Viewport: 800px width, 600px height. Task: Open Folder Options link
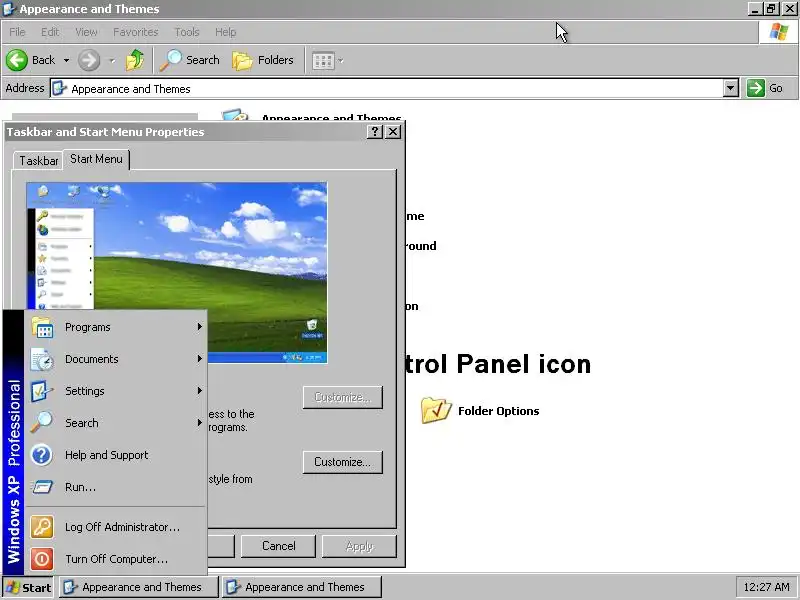pyautogui.click(x=498, y=411)
